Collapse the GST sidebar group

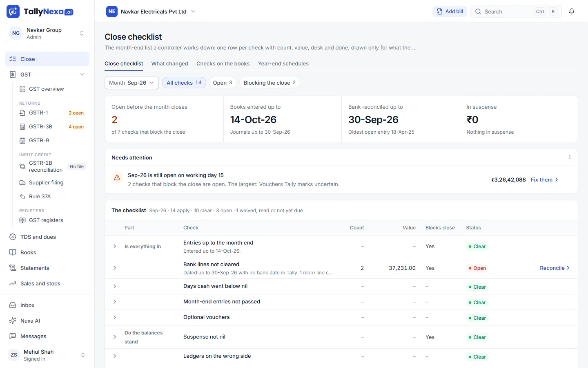(x=82, y=74)
